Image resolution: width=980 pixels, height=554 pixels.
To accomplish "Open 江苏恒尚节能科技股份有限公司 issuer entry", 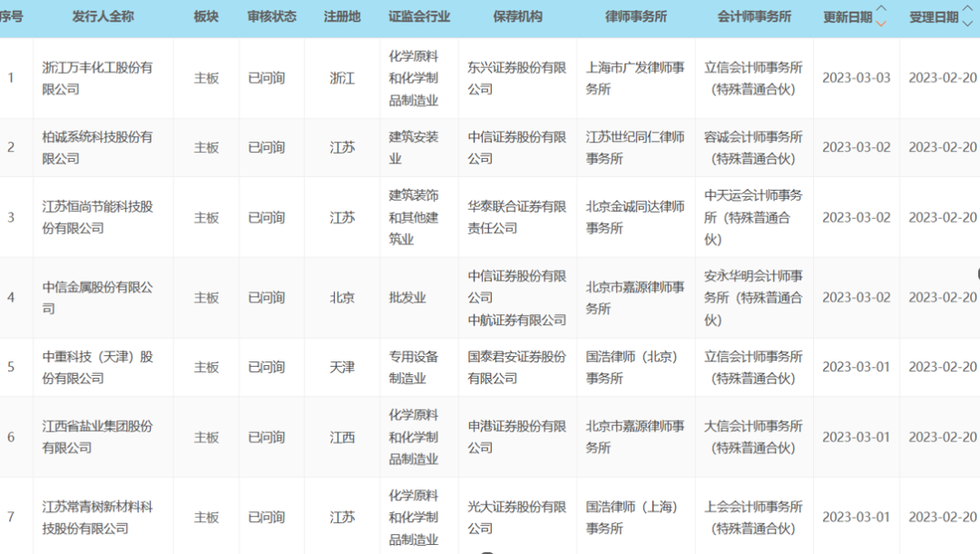I will [x=97, y=217].
